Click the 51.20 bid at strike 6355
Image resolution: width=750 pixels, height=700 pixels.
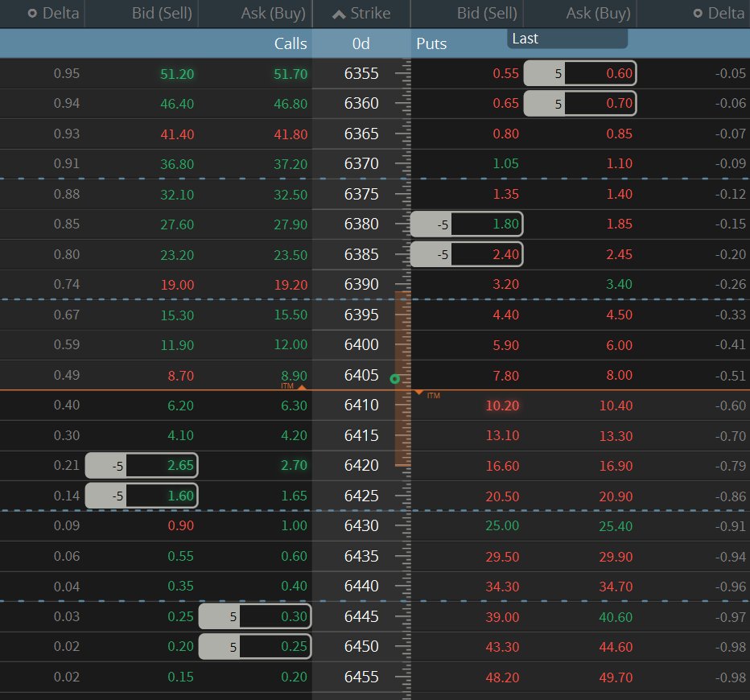tap(176, 73)
